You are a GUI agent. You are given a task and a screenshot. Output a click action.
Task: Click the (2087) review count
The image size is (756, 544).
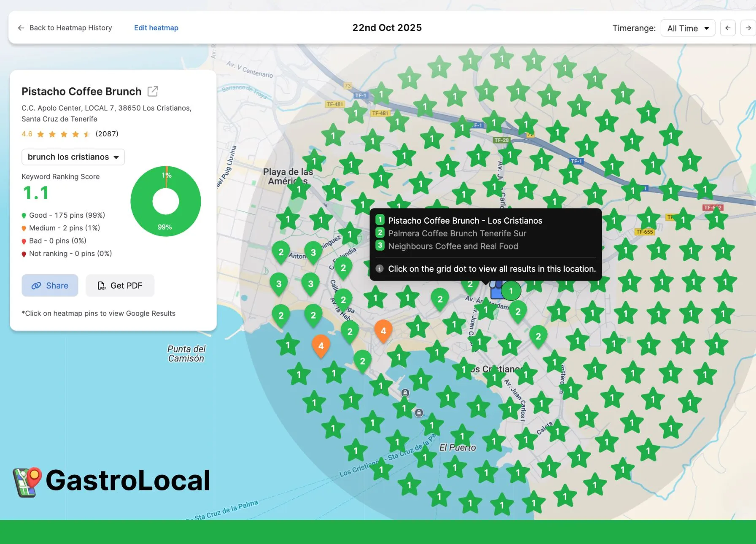coord(107,134)
